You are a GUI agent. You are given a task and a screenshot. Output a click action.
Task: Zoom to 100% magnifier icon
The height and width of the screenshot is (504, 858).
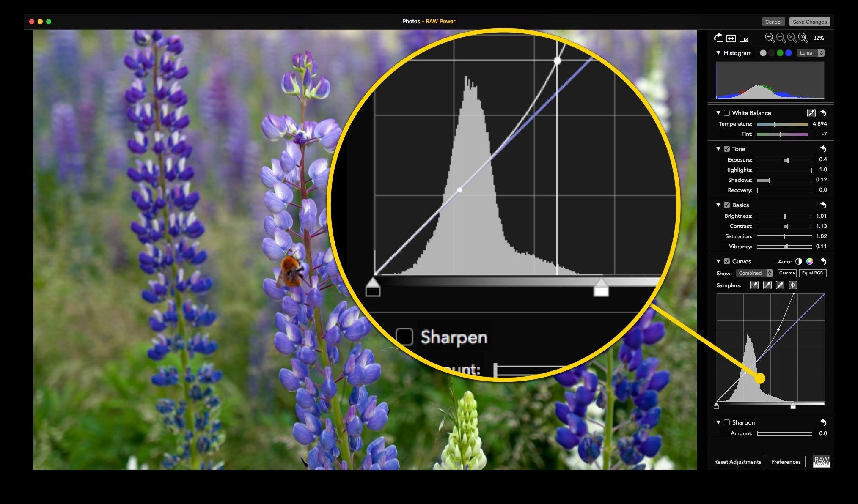pos(803,38)
